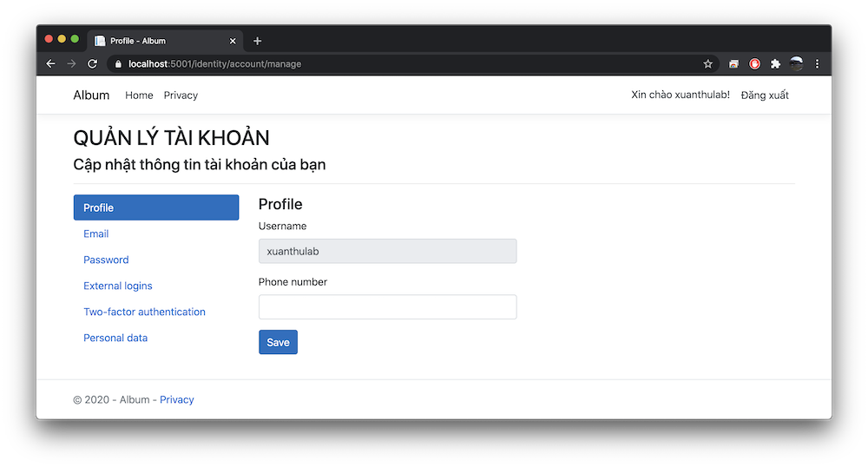Click the extension icon next to star
868x467 pixels.
(733, 63)
